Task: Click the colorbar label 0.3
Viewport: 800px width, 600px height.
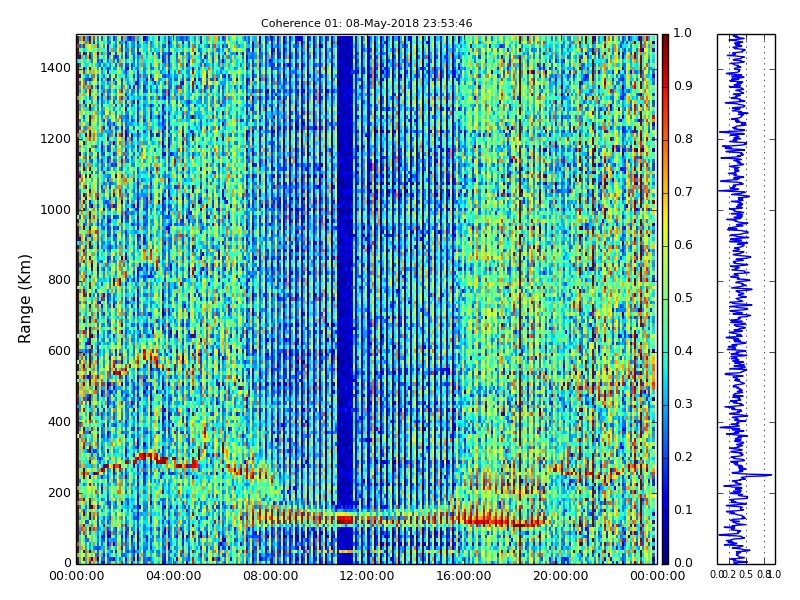Action: click(x=683, y=405)
